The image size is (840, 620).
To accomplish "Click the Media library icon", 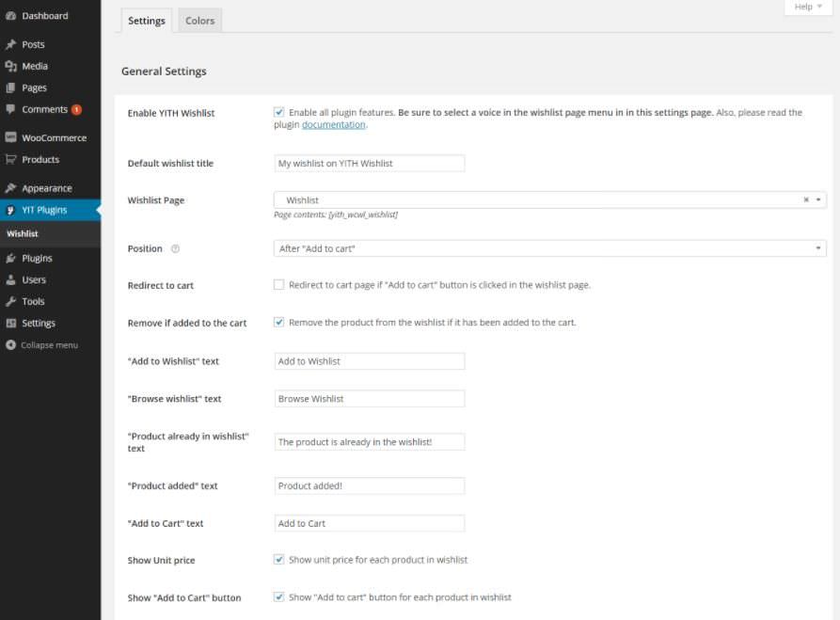I will coord(10,67).
